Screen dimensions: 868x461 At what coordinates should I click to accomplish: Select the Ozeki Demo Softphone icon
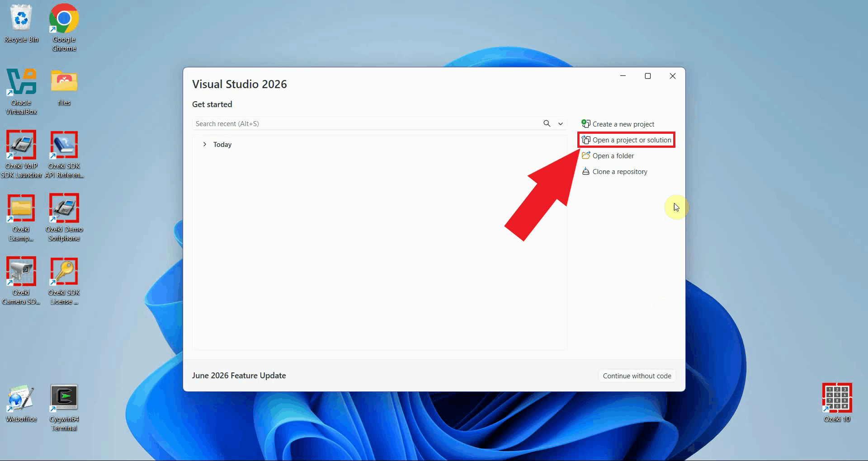tap(64, 218)
